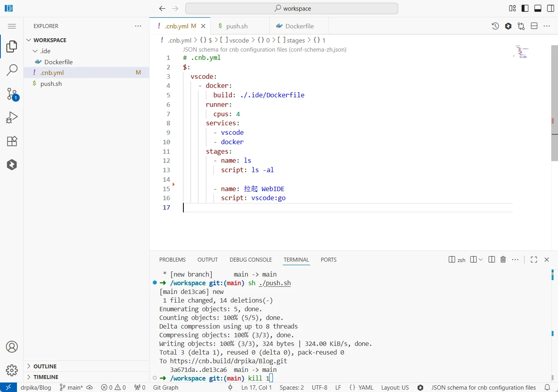Open terminal panel more actions ellipsis

click(515, 259)
